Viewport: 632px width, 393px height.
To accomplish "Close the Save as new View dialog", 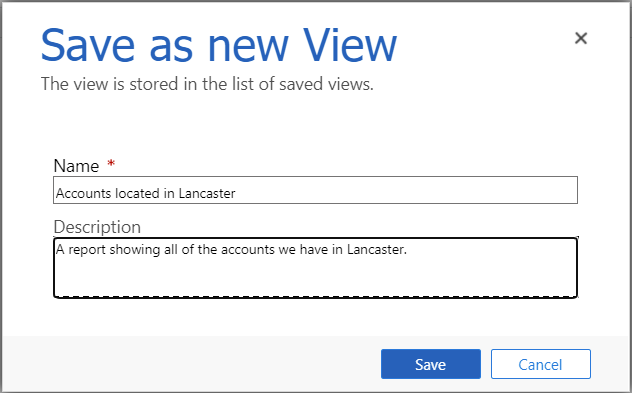I will (581, 38).
